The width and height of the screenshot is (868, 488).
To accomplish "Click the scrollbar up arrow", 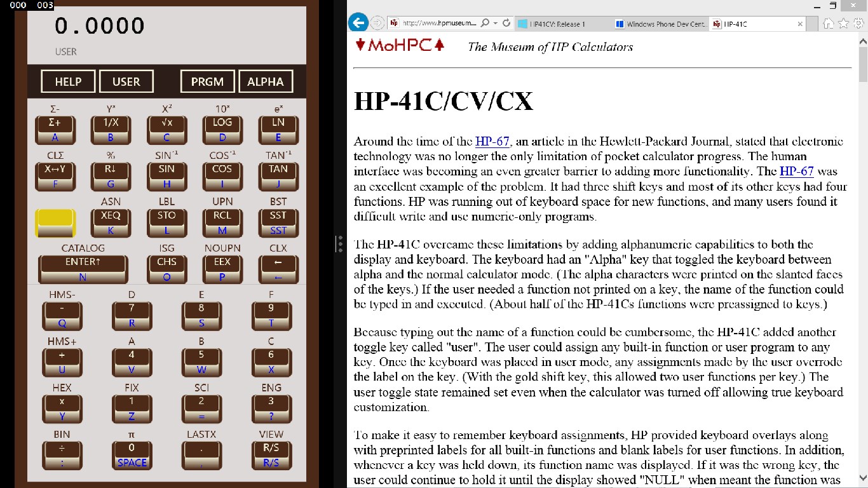I will 862,42.
